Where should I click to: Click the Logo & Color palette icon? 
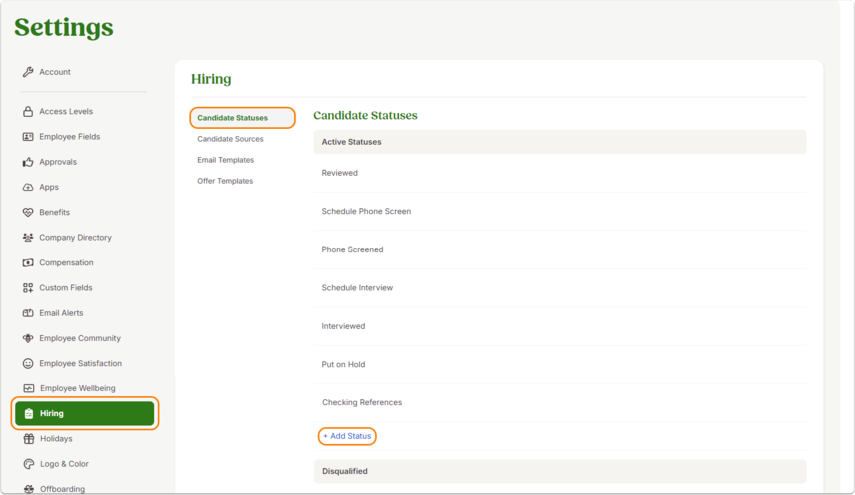coord(29,464)
